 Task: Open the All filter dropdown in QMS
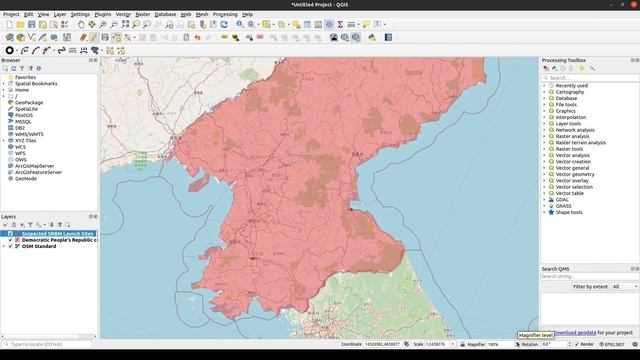(x=624, y=287)
